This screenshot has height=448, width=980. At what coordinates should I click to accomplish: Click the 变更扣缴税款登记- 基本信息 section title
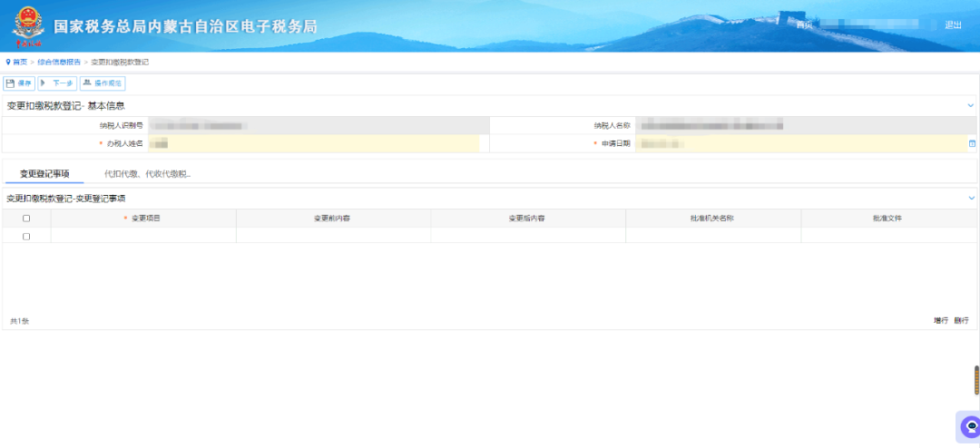pos(65,105)
